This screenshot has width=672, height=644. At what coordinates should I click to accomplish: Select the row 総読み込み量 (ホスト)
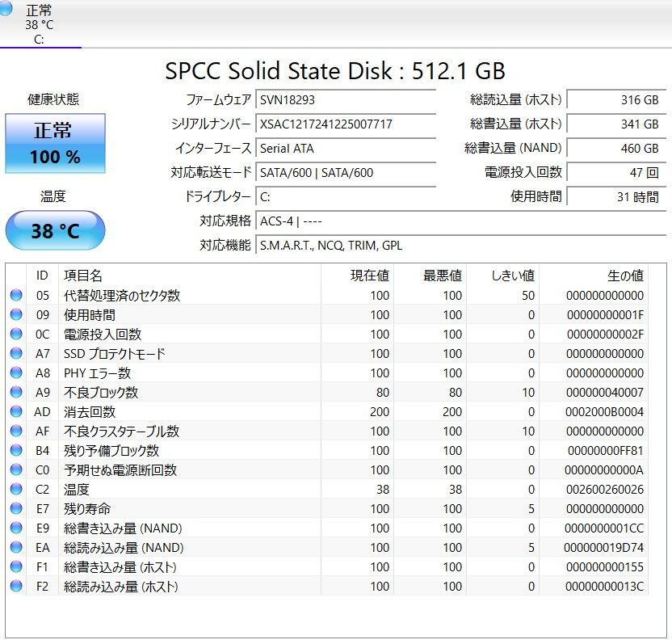click(326, 586)
